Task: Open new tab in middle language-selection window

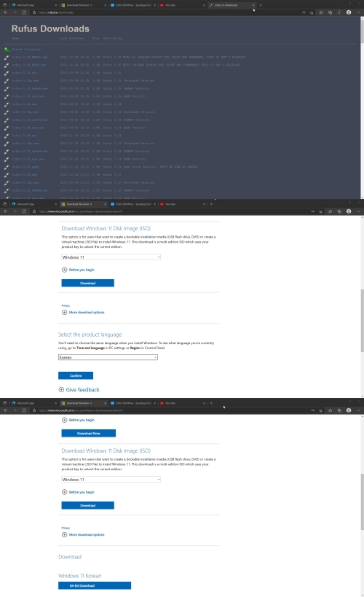Action: [x=211, y=204]
